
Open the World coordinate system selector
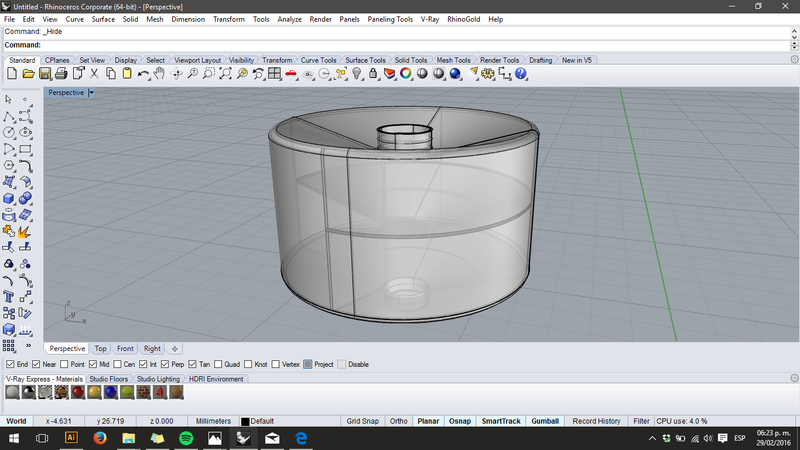point(17,421)
